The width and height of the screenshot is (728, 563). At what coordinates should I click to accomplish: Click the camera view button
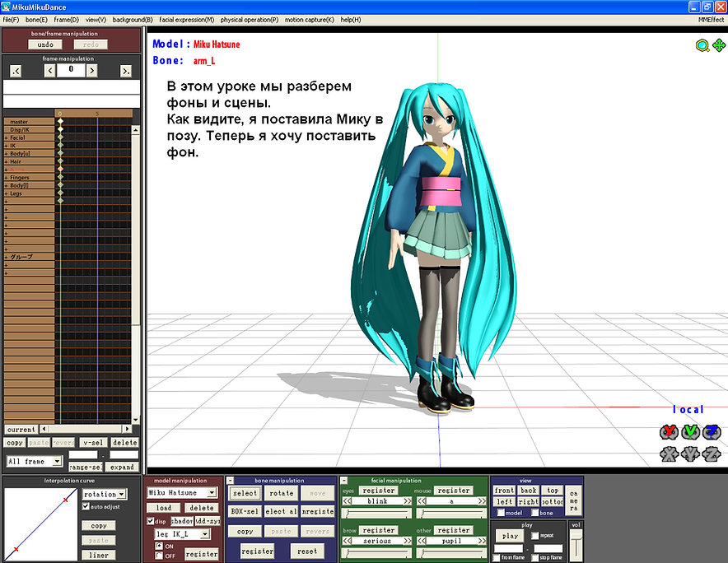[573, 500]
